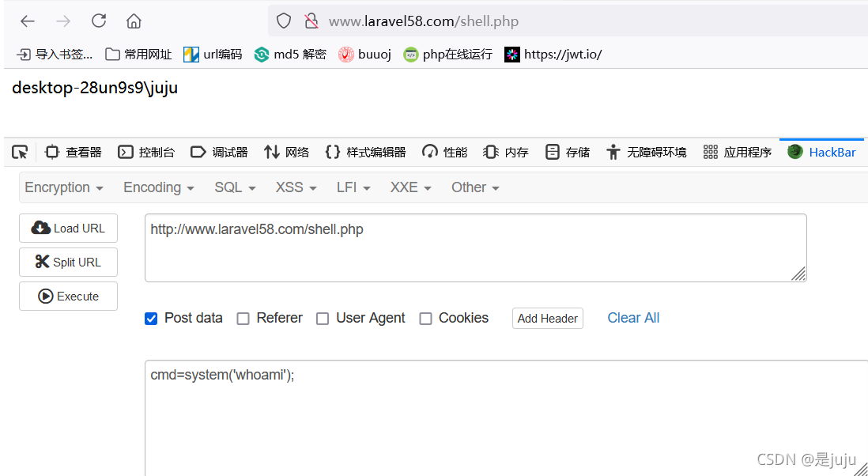Click the tracking protection shield icon

pos(284,21)
